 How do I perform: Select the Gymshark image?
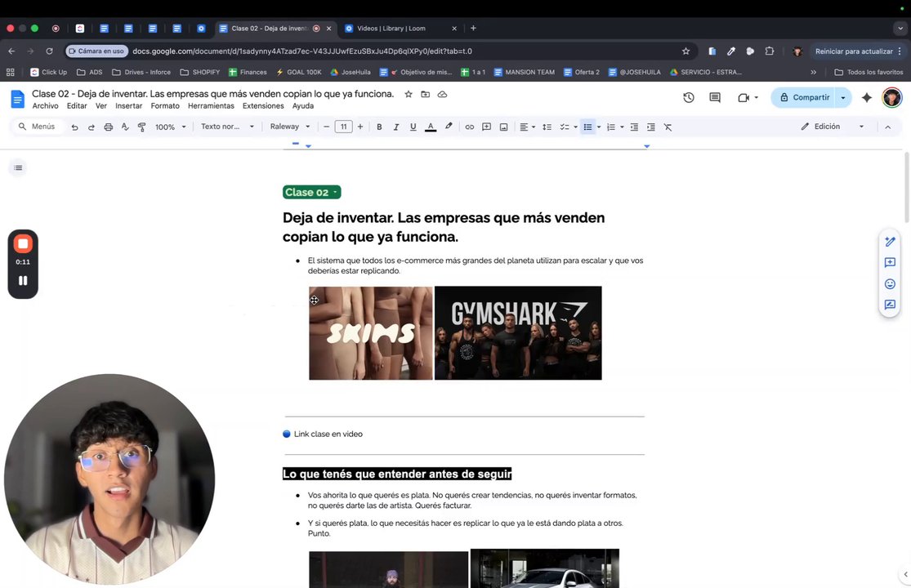[518, 333]
